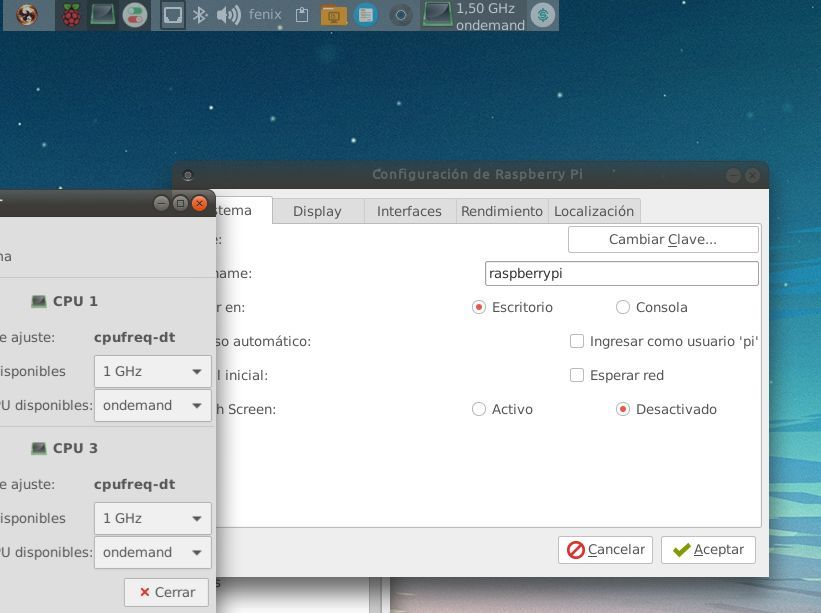Check the 'Esperar red' checkbox
Screen dimensions: 821x613
point(576,375)
